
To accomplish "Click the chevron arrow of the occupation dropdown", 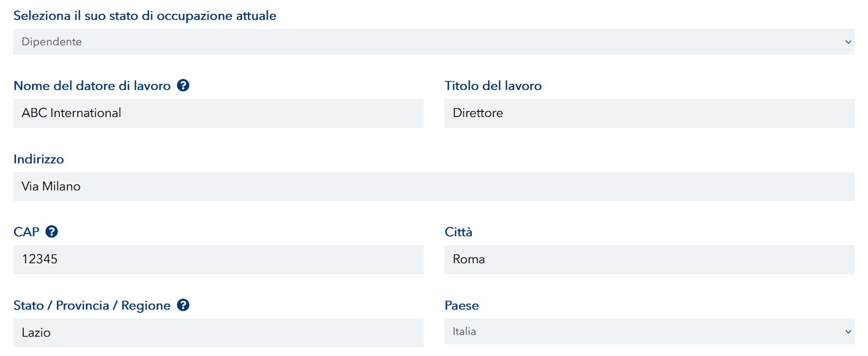I will click(848, 42).
